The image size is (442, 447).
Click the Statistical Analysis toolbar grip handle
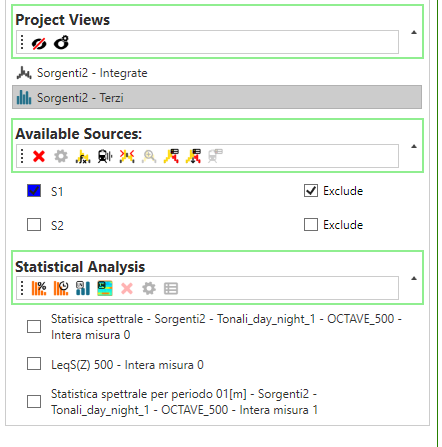tap(22, 288)
